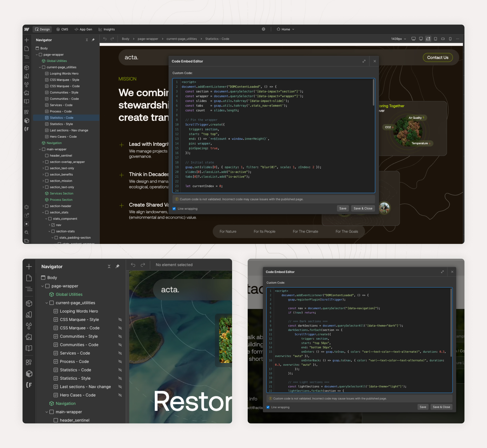Open the Add Elements panel with the plus icon
Viewport: 487px width, 448px height.
tap(27, 40)
